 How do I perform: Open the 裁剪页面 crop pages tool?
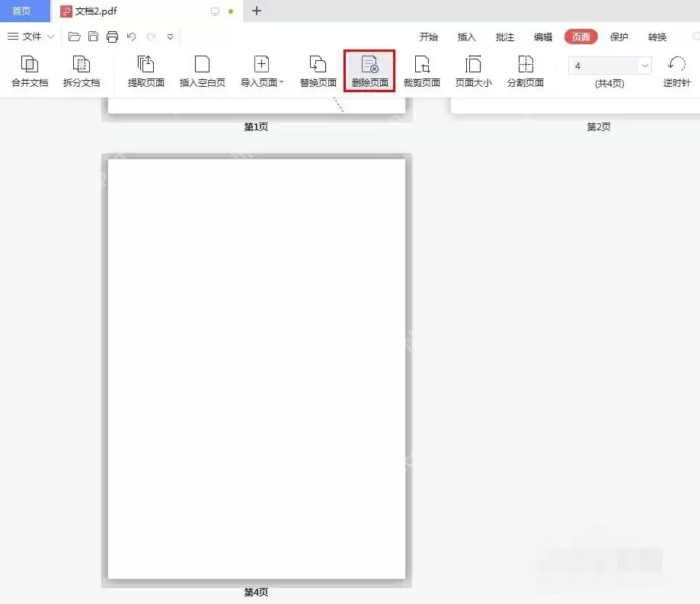pyautogui.click(x=421, y=70)
